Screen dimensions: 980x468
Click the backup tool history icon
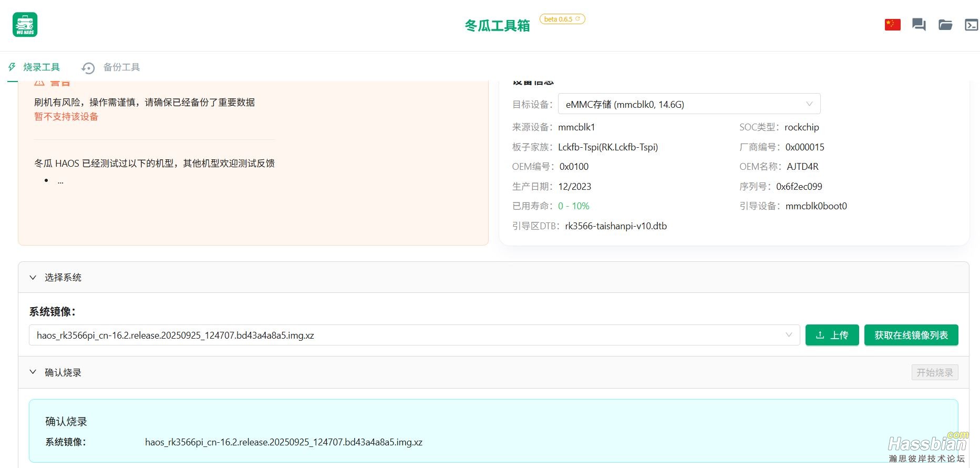[x=88, y=68]
